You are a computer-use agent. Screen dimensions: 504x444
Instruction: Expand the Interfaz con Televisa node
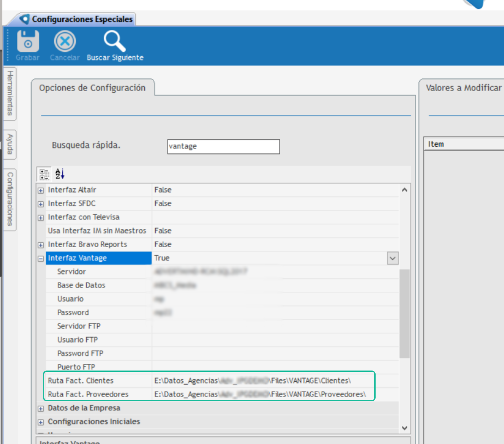click(41, 218)
